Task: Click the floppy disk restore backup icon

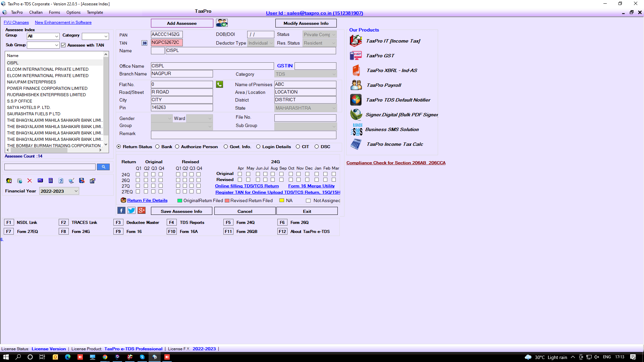Action: pos(82,181)
